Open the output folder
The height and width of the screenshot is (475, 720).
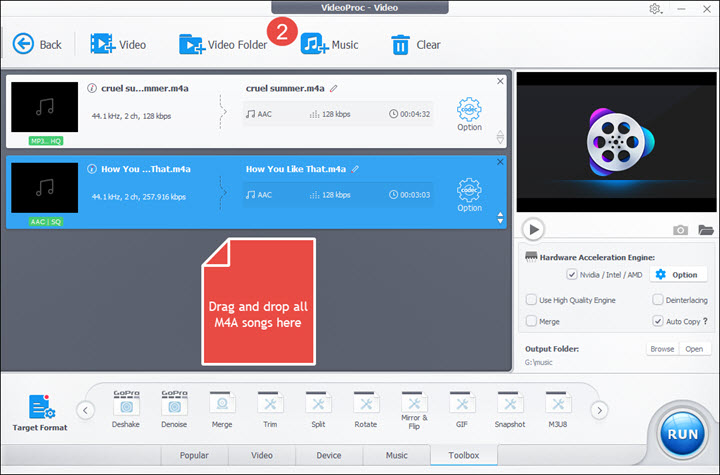pyautogui.click(x=694, y=349)
